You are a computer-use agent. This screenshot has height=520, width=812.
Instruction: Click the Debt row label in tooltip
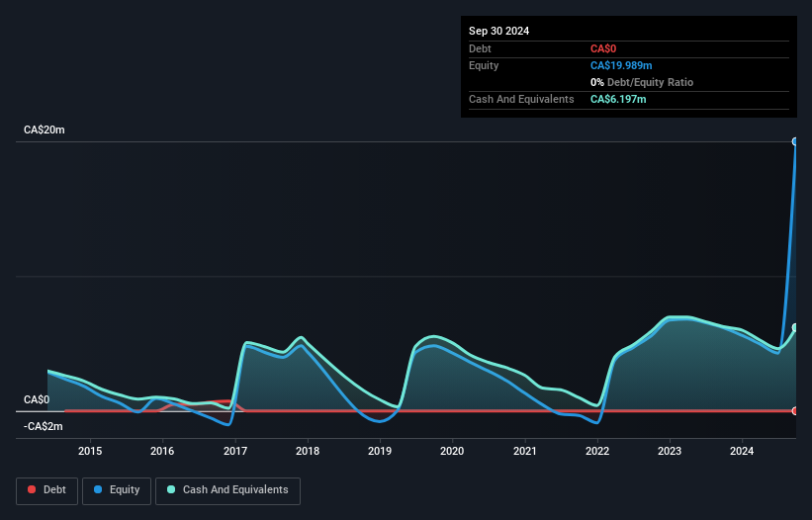click(480, 49)
